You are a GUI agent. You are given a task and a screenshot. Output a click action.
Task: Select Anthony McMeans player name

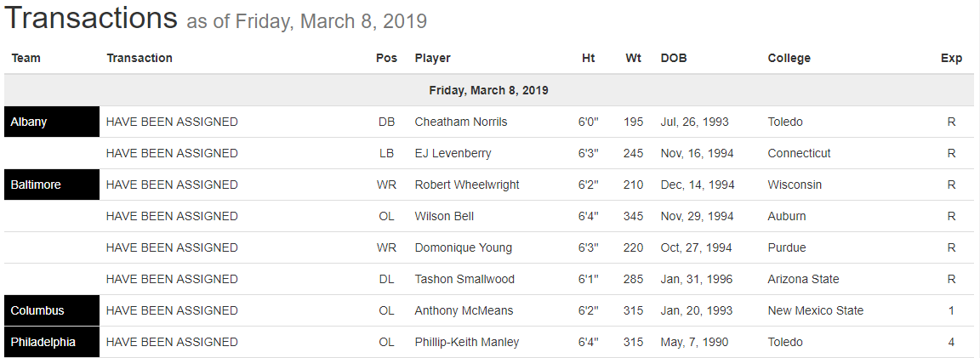point(464,310)
